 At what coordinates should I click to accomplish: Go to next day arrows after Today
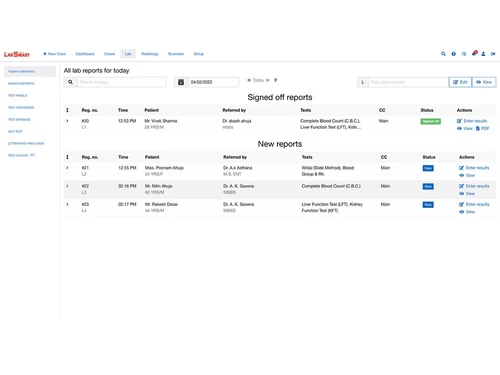pyautogui.click(x=268, y=80)
